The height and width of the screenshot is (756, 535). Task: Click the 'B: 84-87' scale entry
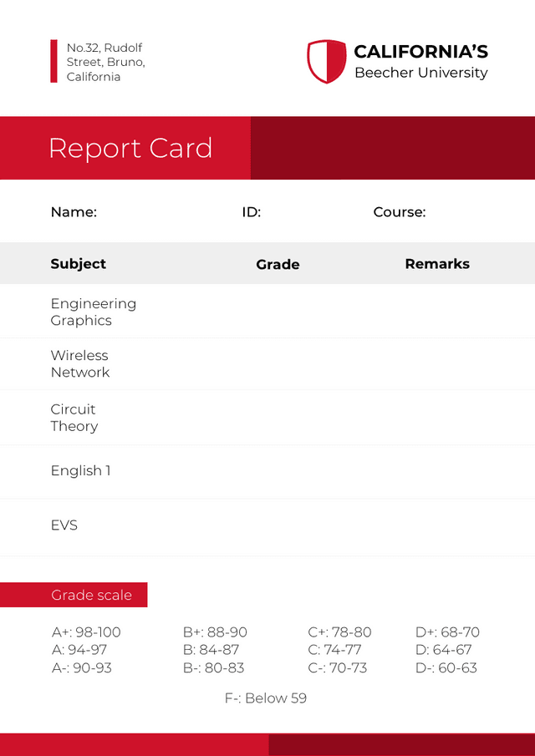click(x=211, y=650)
